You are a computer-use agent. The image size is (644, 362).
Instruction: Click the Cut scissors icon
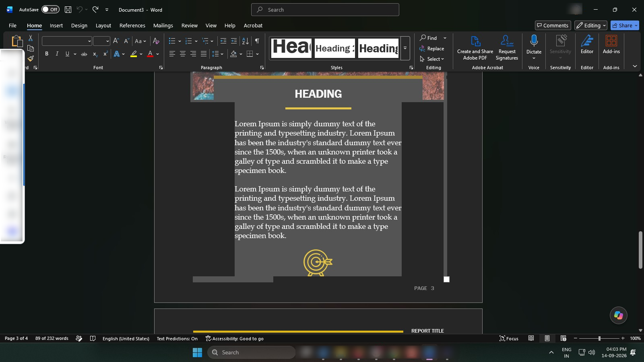31,38
